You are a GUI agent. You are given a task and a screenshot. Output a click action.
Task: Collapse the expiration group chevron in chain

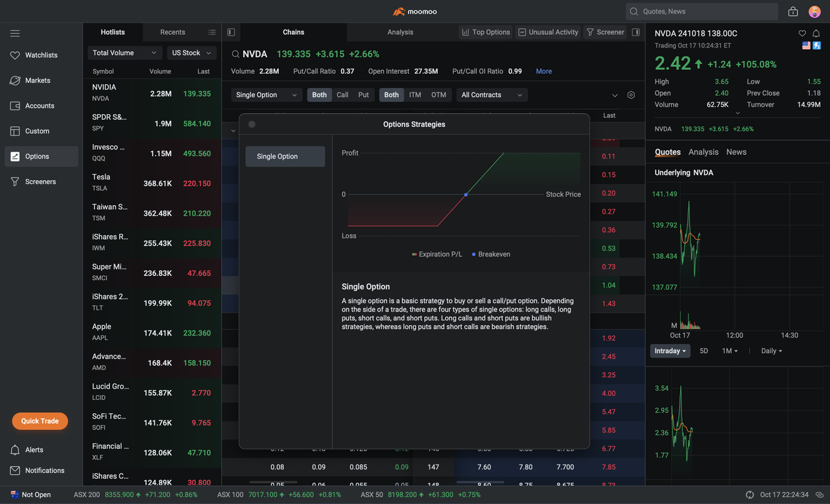[x=233, y=131]
